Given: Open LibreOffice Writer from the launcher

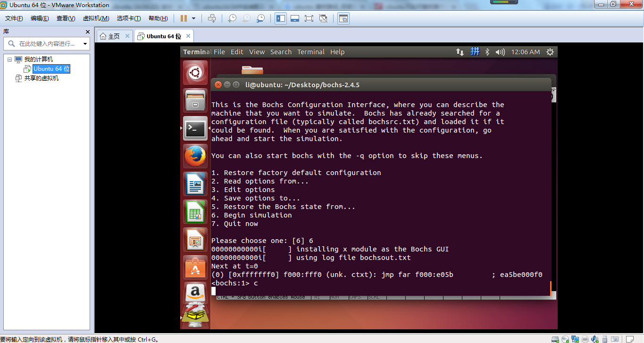Looking at the screenshot, I should [x=195, y=184].
